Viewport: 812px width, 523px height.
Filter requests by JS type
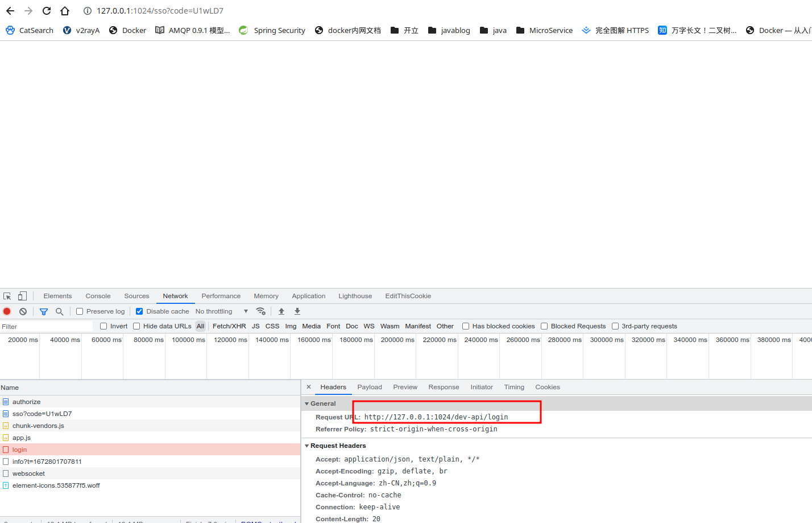pos(256,326)
